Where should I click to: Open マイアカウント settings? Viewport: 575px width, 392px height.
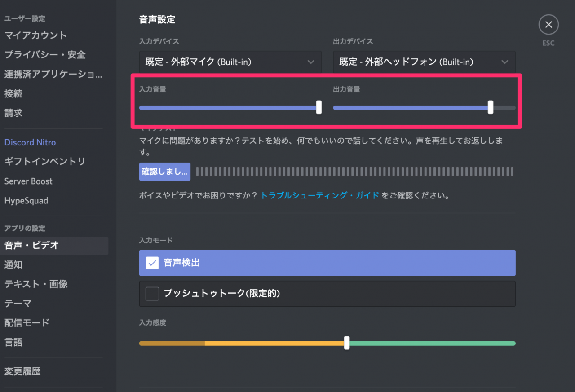point(35,35)
